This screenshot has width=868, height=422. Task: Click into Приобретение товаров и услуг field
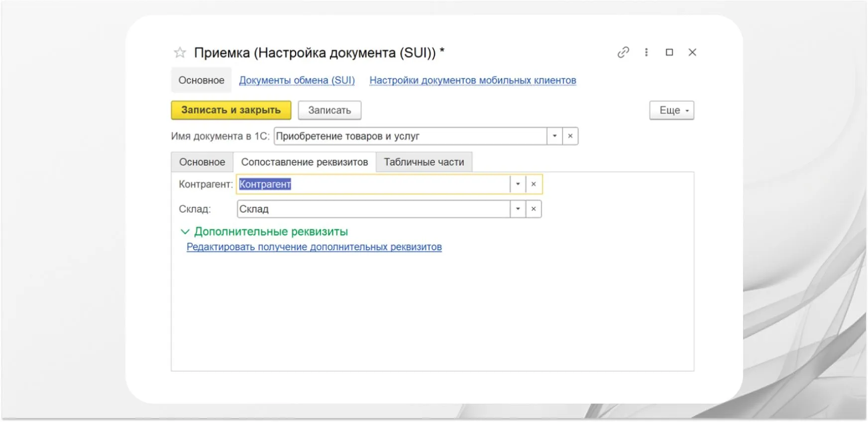[x=410, y=136]
